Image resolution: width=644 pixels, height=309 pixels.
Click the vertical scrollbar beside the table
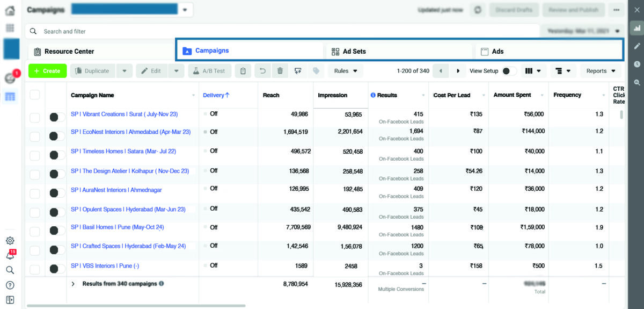coord(622,114)
